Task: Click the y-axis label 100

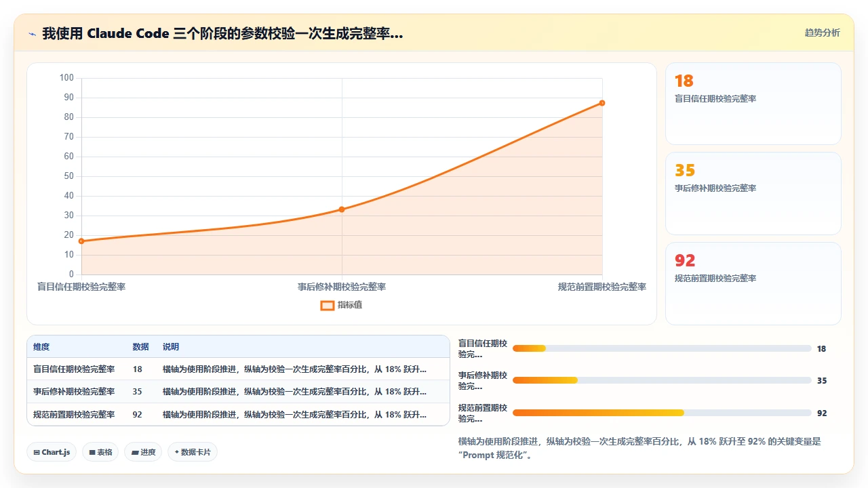Action: (66, 78)
